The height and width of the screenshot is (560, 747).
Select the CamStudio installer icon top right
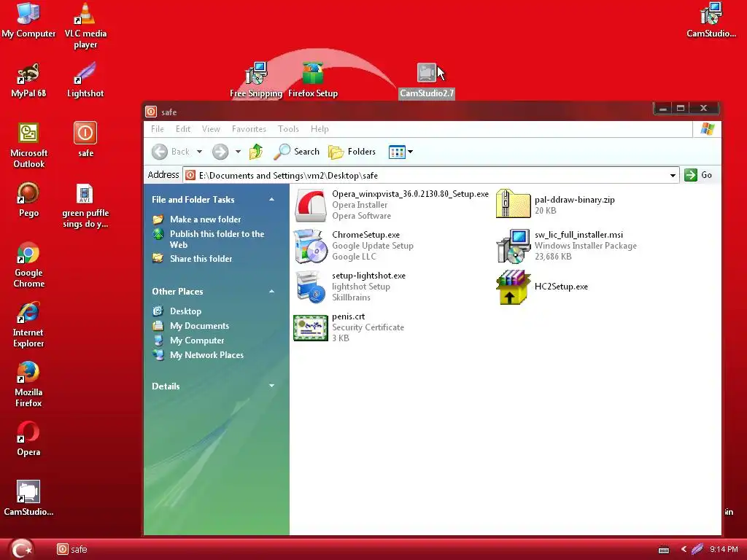pyautogui.click(x=711, y=20)
